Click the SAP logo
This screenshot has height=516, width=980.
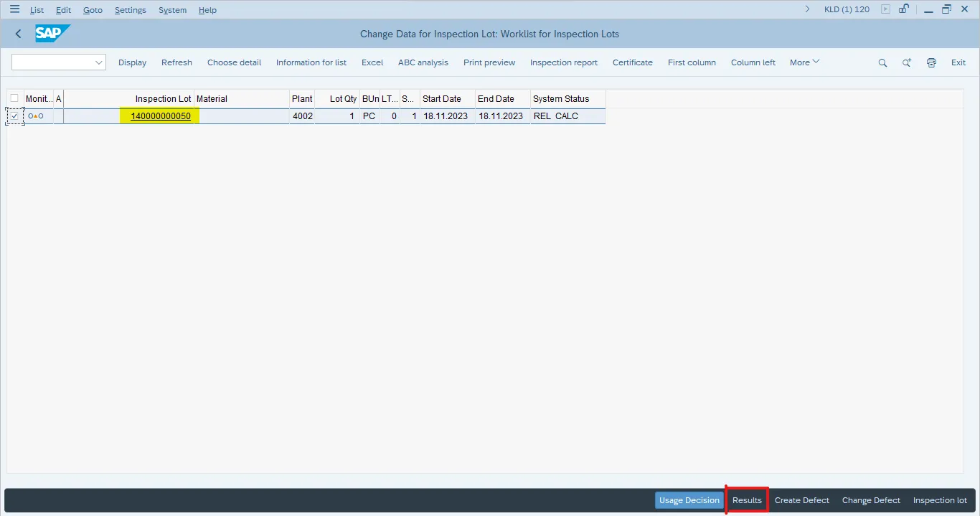pyautogui.click(x=52, y=34)
